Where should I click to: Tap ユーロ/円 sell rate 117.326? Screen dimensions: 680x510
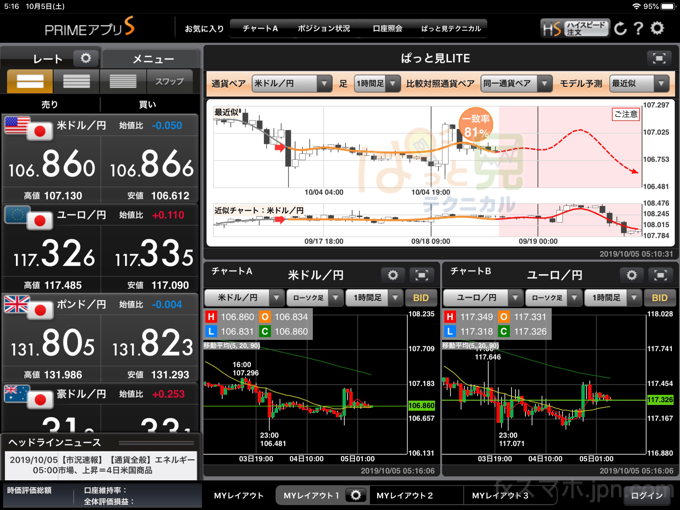click(52, 254)
